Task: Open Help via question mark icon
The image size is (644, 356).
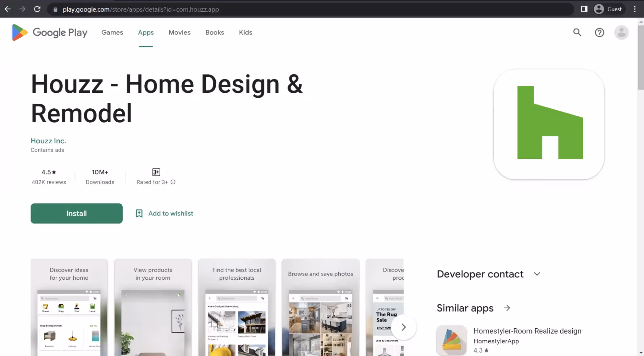Action: (x=599, y=32)
